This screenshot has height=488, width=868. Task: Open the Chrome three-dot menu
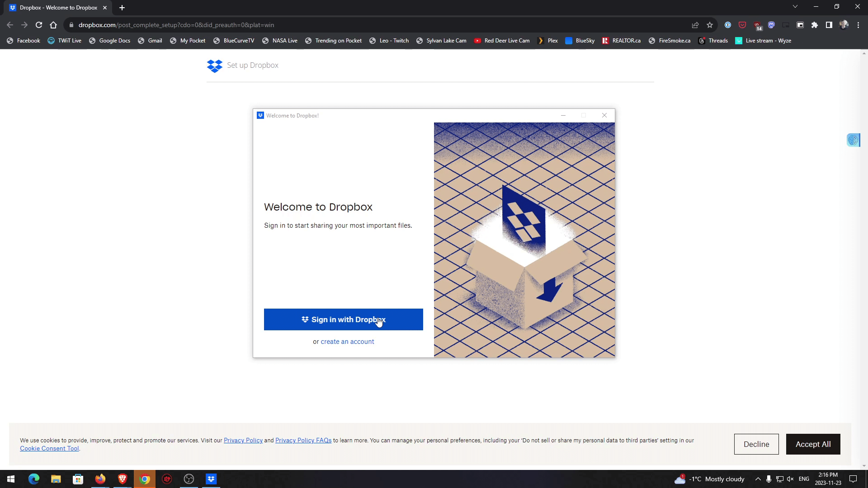[x=858, y=25]
